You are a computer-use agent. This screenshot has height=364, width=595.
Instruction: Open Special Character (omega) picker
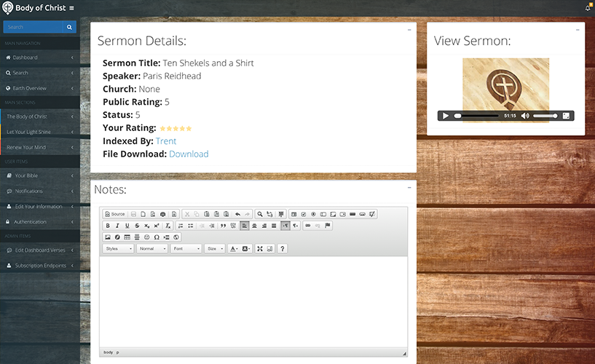click(x=157, y=237)
